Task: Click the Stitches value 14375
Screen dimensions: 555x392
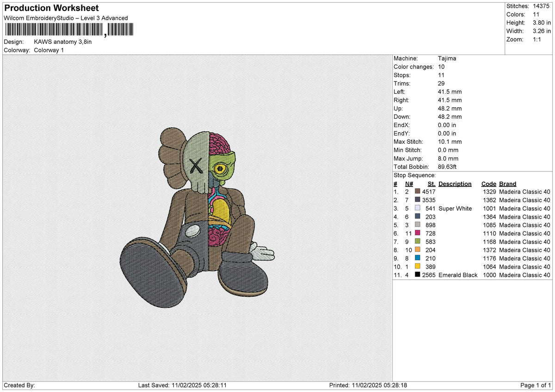Action: (542, 6)
